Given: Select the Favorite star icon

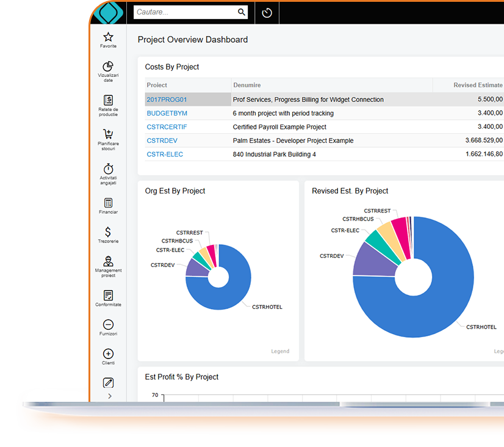Looking at the screenshot, I should point(108,38).
